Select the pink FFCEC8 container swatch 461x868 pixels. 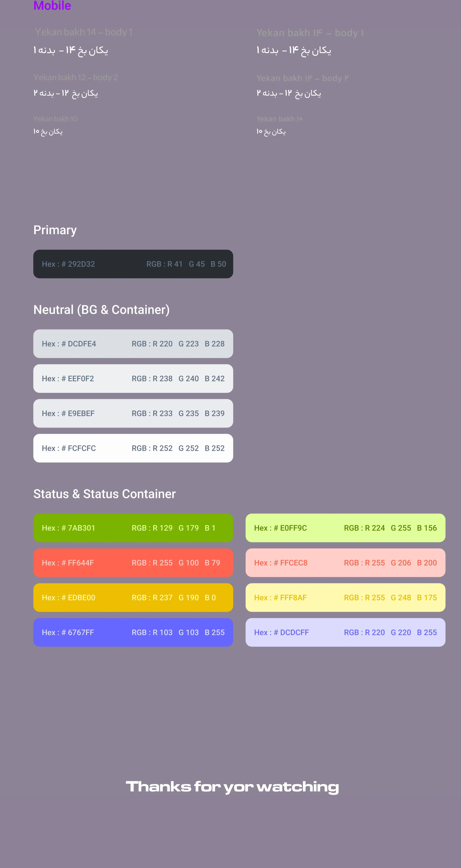coord(345,563)
